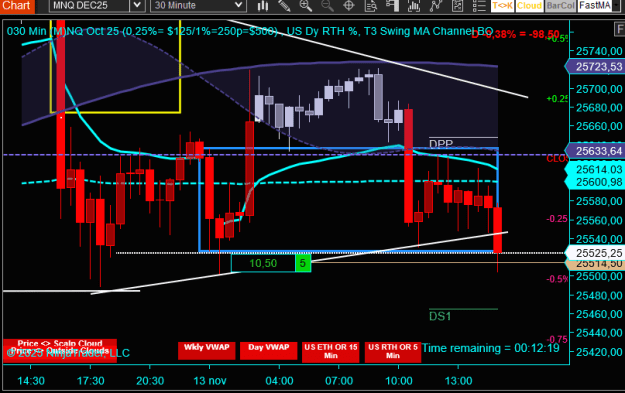Toggle the US ETH OR 15 Min button

point(331,352)
